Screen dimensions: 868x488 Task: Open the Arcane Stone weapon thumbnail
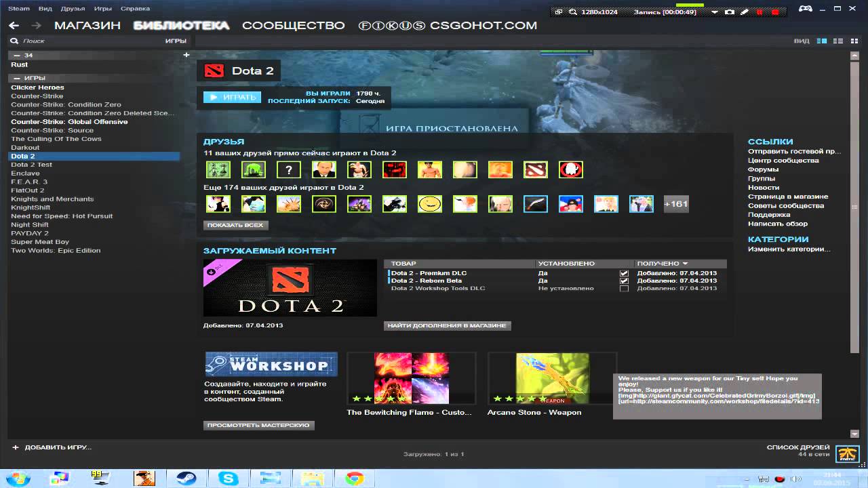(x=552, y=378)
